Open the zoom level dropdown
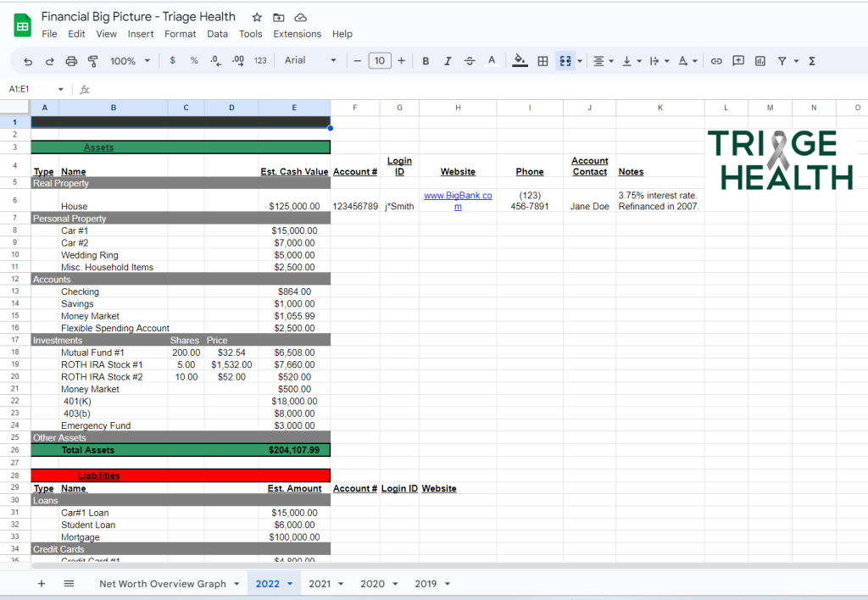868x600 pixels. 130,61
